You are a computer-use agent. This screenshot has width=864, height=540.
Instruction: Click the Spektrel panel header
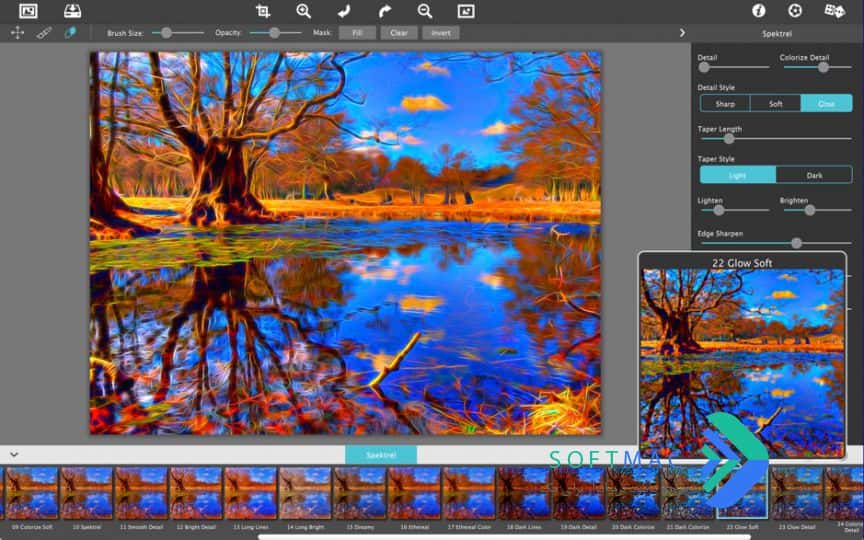tap(777, 34)
